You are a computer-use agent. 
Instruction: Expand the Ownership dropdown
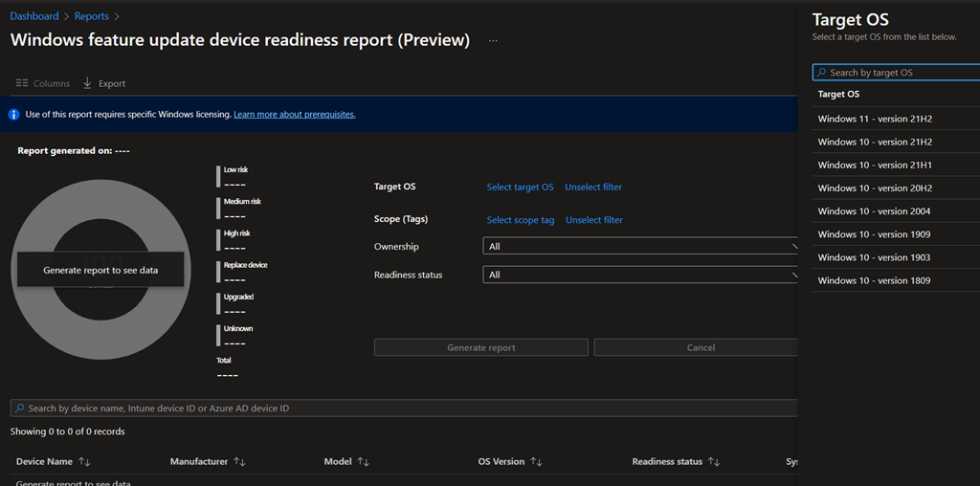tap(640, 247)
